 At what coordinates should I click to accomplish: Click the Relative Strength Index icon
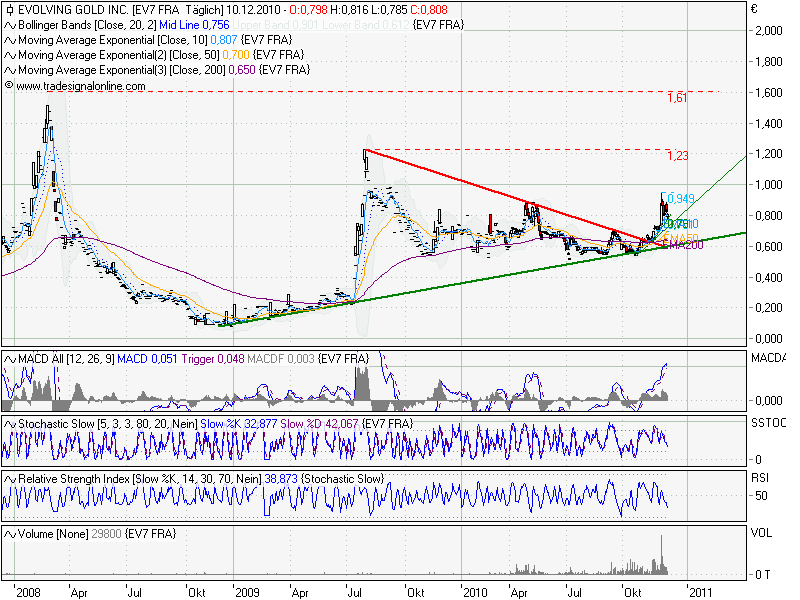[x=9, y=479]
